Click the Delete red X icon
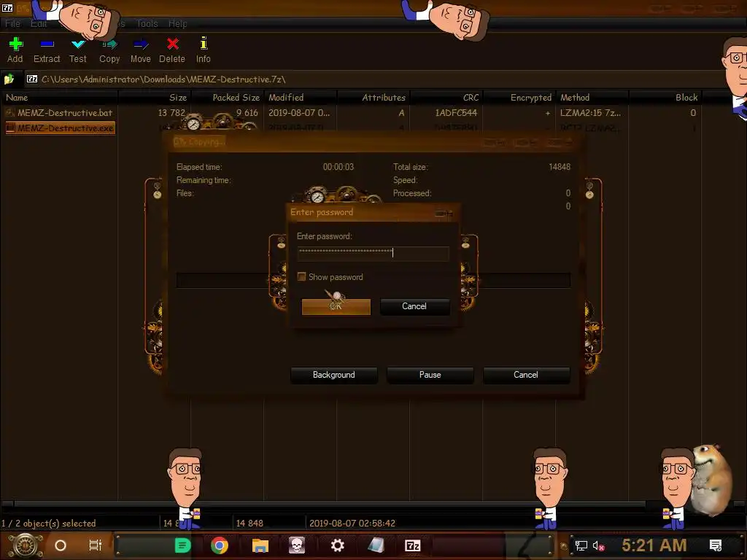The width and height of the screenshot is (747, 560). (172, 44)
